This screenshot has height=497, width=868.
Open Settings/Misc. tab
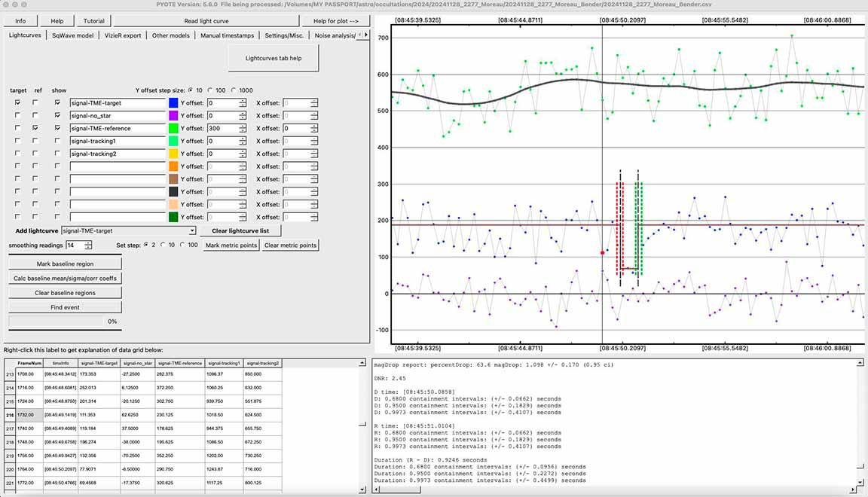click(x=284, y=35)
